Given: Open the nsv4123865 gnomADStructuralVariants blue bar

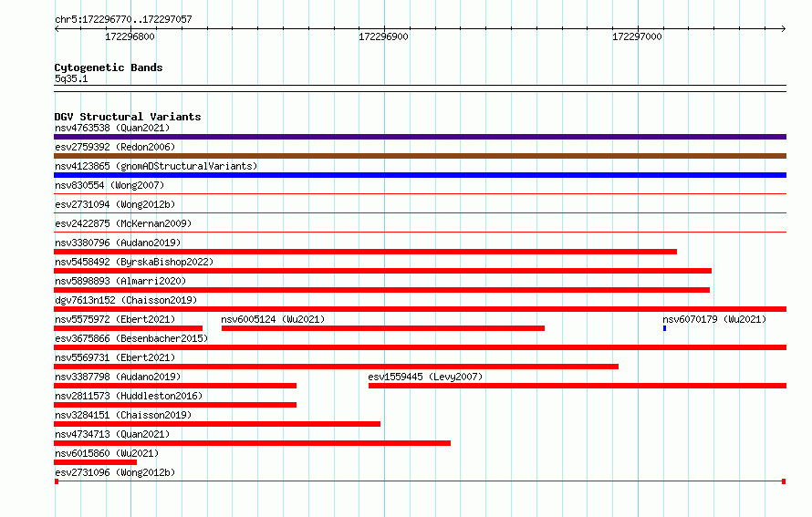Looking at the screenshot, I should 420,175.
